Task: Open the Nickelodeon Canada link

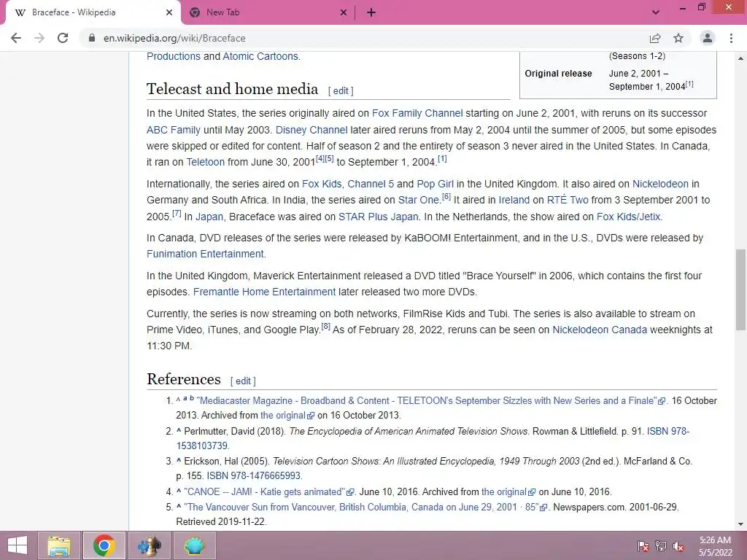Action: [600, 330]
